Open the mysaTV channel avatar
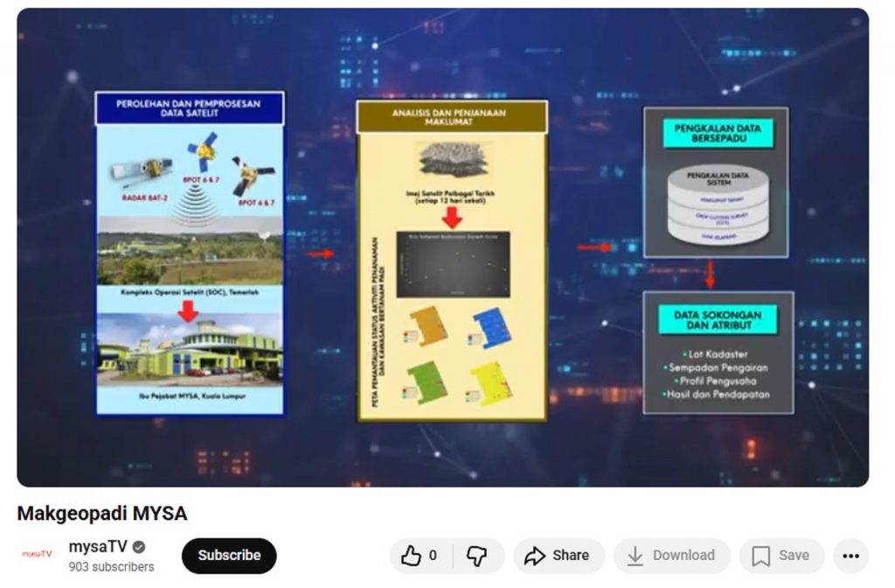Screen dimensions: 895x588 point(37,554)
